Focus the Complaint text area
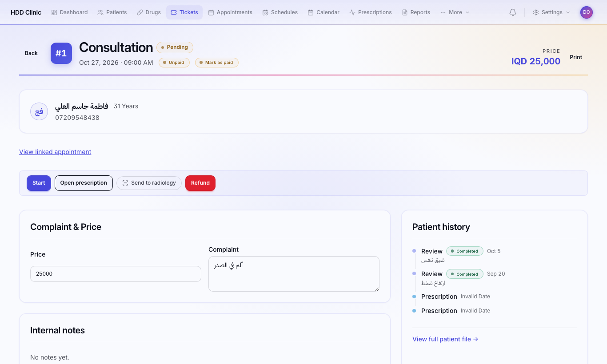The width and height of the screenshot is (607, 364). point(294,274)
